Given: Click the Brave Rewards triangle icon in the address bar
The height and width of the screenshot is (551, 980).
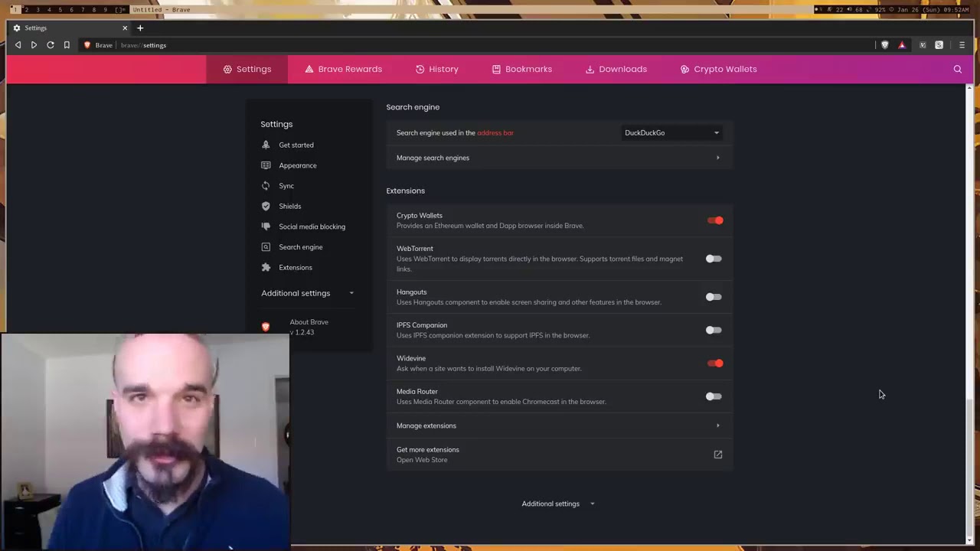Looking at the screenshot, I should pos(902,45).
